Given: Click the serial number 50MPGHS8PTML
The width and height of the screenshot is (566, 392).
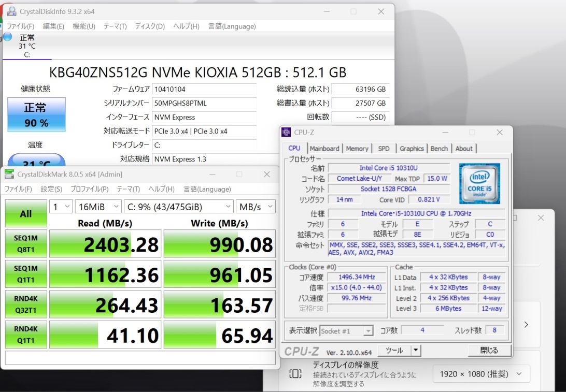Looking at the screenshot, I should (x=204, y=103).
